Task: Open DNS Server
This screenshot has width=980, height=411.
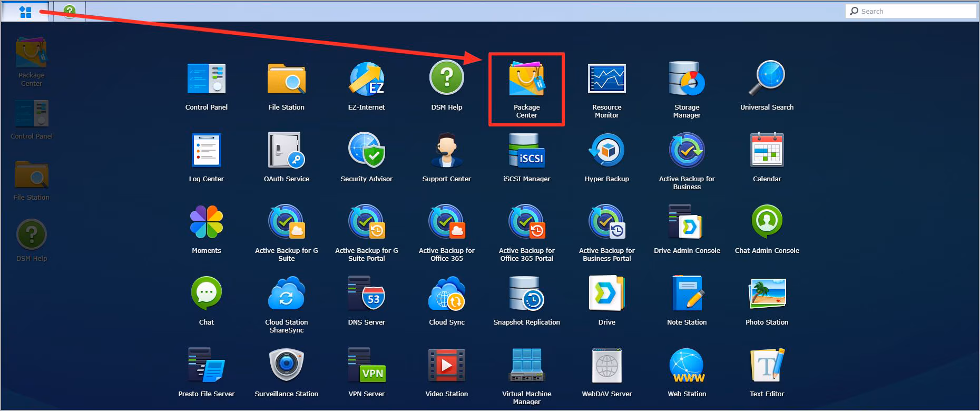Action: 367,301
